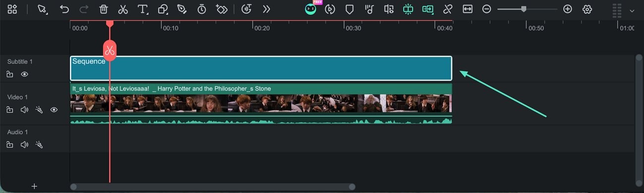Mute the Audio 1 track

tap(24, 145)
